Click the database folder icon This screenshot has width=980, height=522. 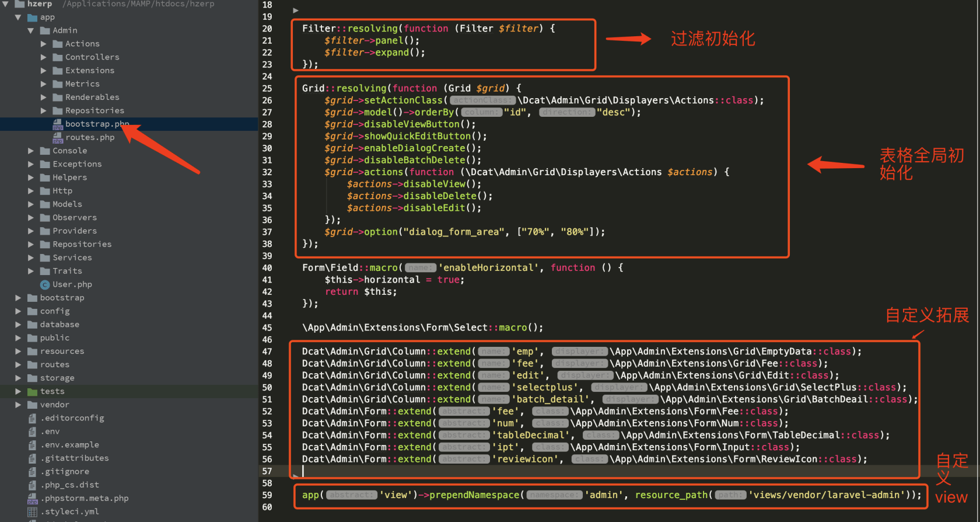32,325
